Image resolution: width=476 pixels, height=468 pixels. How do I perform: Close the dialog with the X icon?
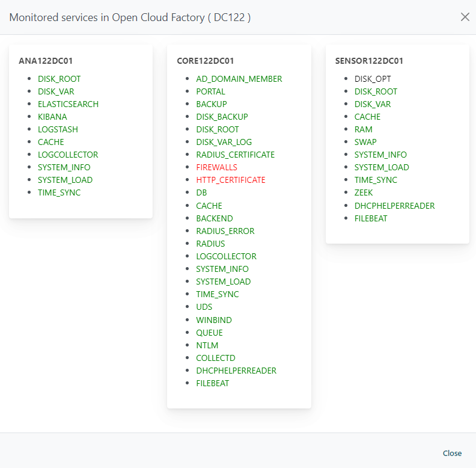465,17
